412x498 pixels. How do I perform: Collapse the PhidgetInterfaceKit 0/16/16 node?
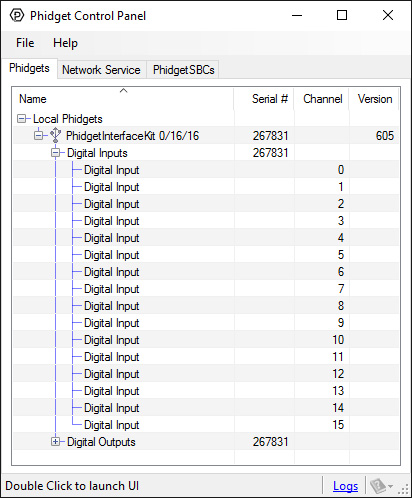coord(39,135)
